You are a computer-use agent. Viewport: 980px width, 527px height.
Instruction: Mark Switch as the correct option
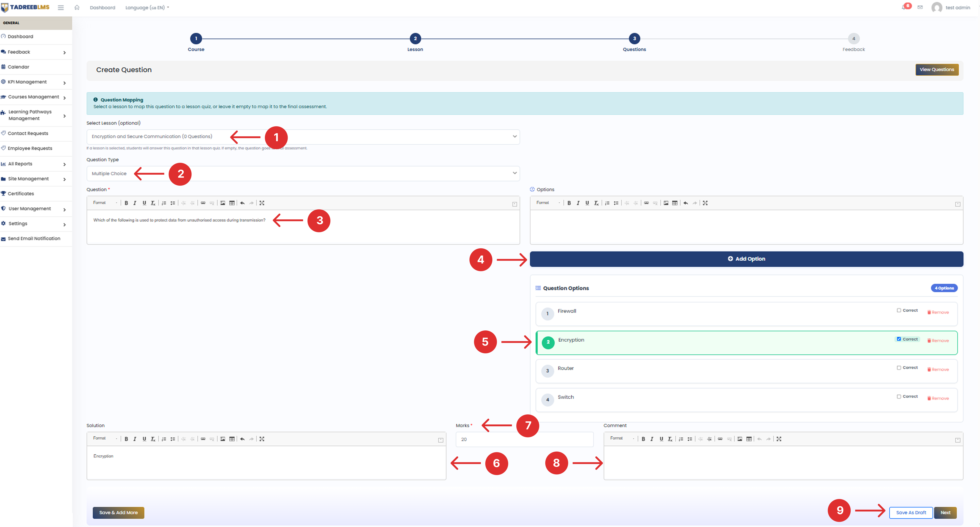tap(899, 397)
